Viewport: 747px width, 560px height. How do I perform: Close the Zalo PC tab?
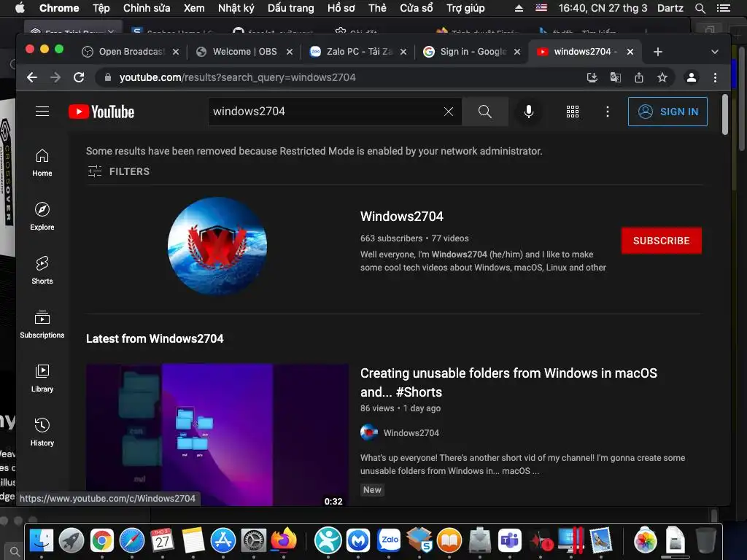click(403, 52)
